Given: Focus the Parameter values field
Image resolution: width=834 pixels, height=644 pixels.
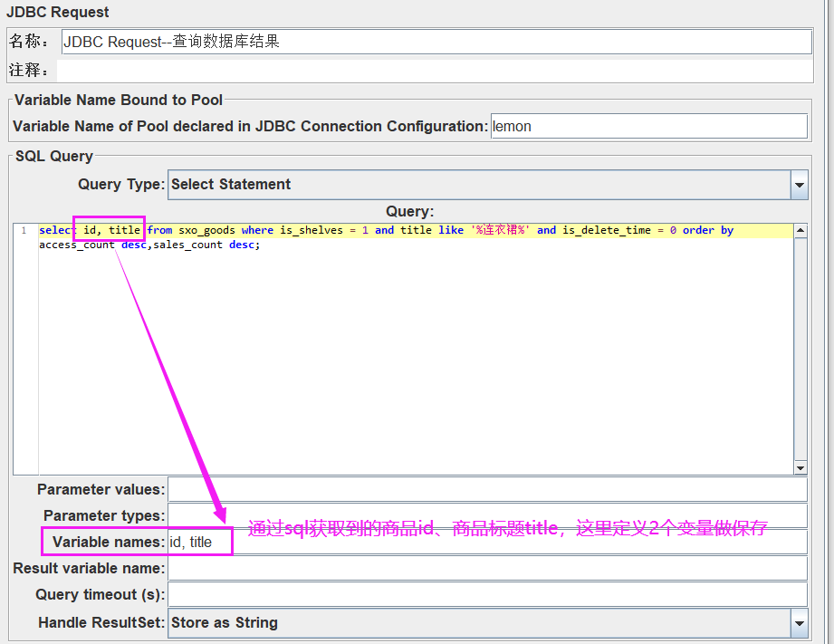Looking at the screenshot, I should tap(487, 489).
